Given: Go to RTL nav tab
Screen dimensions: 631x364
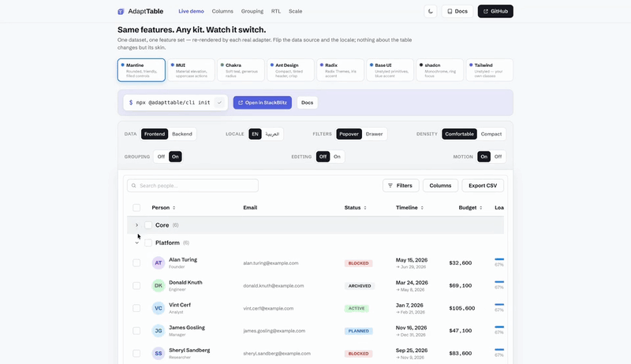Looking at the screenshot, I should tap(275, 11).
